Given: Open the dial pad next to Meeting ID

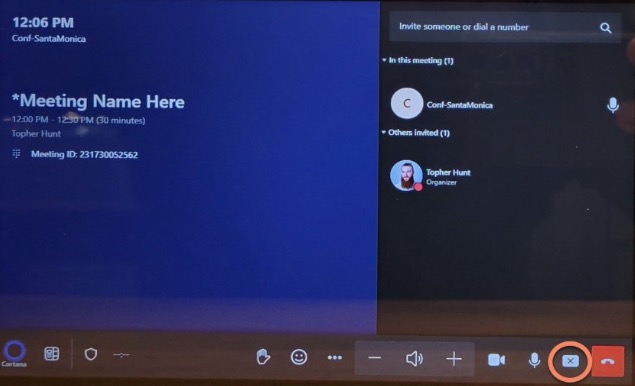Looking at the screenshot, I should click(16, 154).
